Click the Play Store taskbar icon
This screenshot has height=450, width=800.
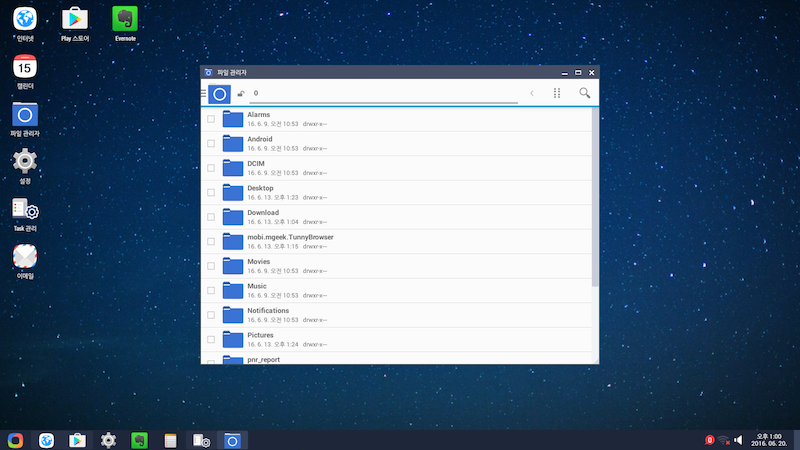[78, 440]
